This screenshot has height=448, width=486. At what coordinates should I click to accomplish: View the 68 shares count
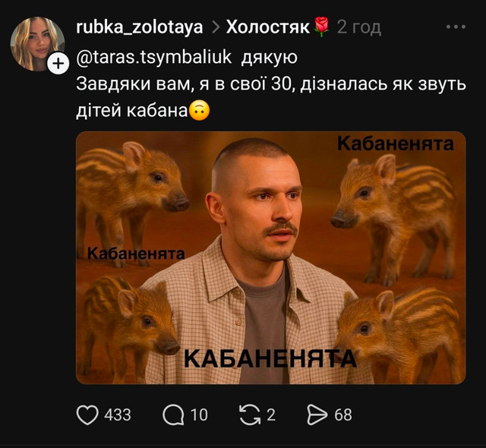[342, 415]
